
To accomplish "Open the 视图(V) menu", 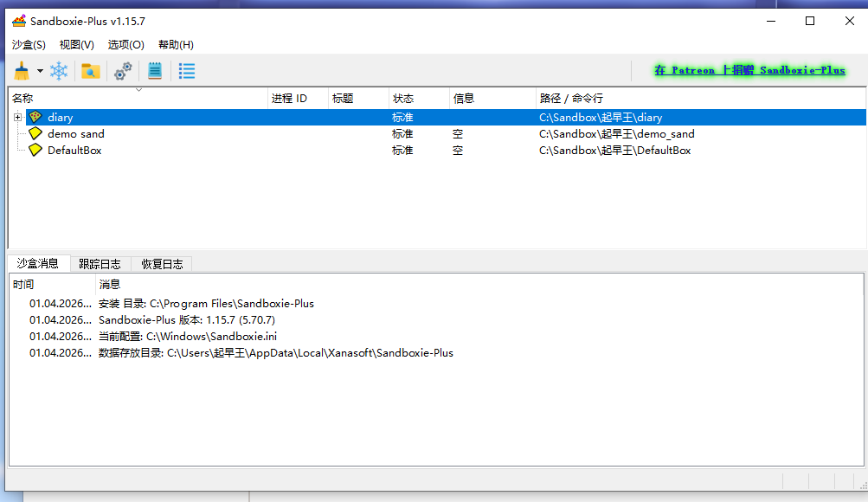I will 77,45.
